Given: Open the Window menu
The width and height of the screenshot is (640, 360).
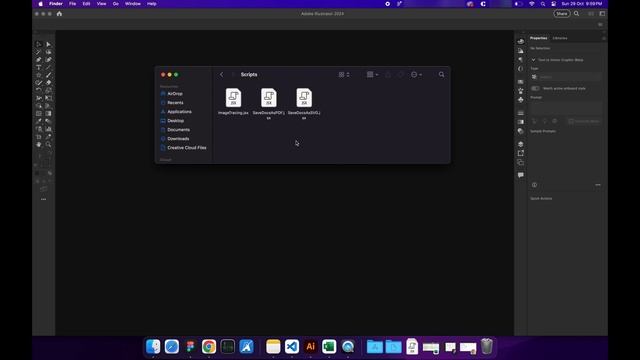Looking at the screenshot, I should pyautogui.click(x=133, y=4).
